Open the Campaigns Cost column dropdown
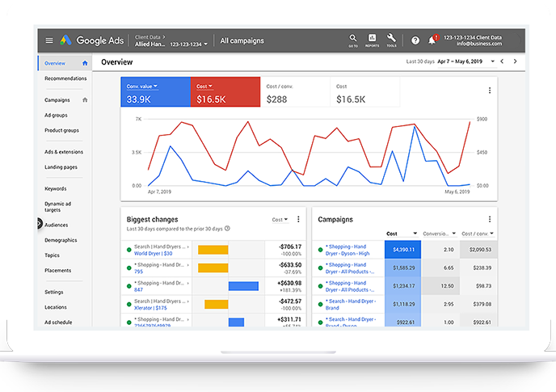This screenshot has height=392, width=556. tap(402, 234)
